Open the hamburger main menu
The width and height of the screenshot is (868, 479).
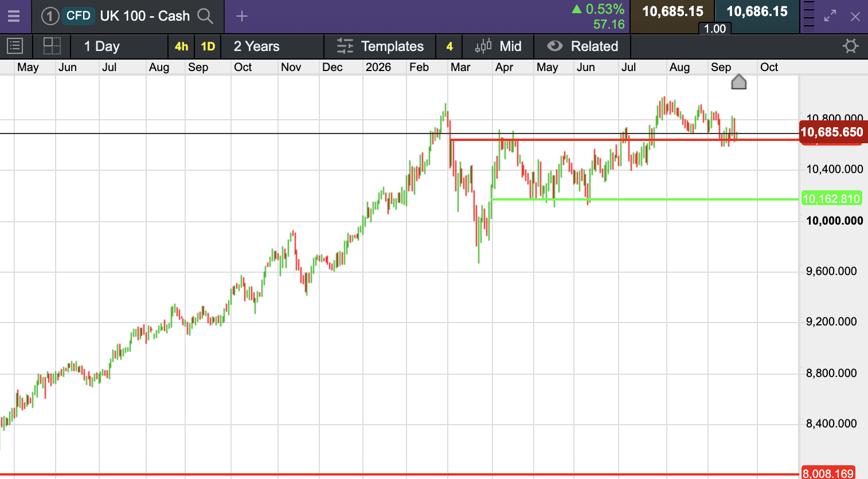click(14, 16)
